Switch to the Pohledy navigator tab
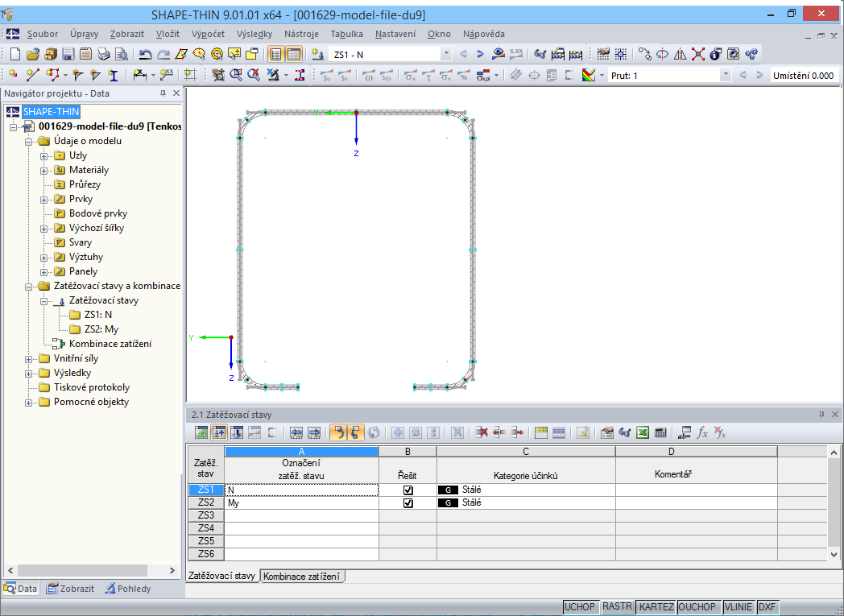 pyautogui.click(x=128, y=589)
